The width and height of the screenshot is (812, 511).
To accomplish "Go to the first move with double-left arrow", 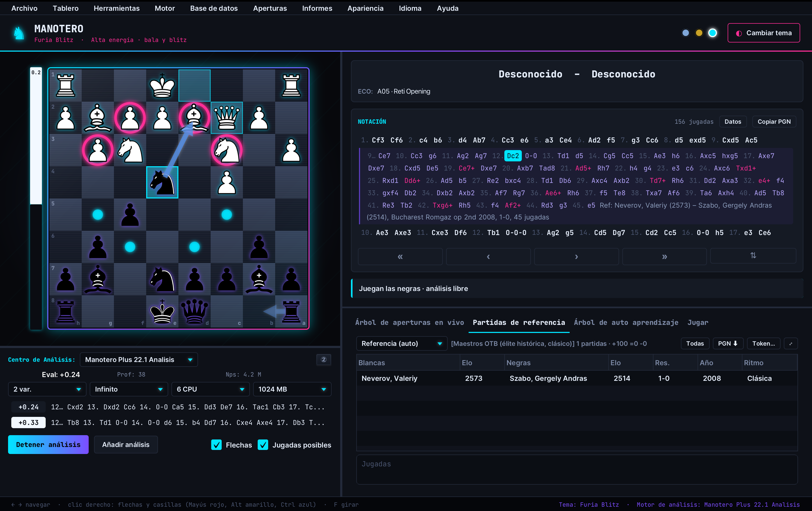I will 400,257.
